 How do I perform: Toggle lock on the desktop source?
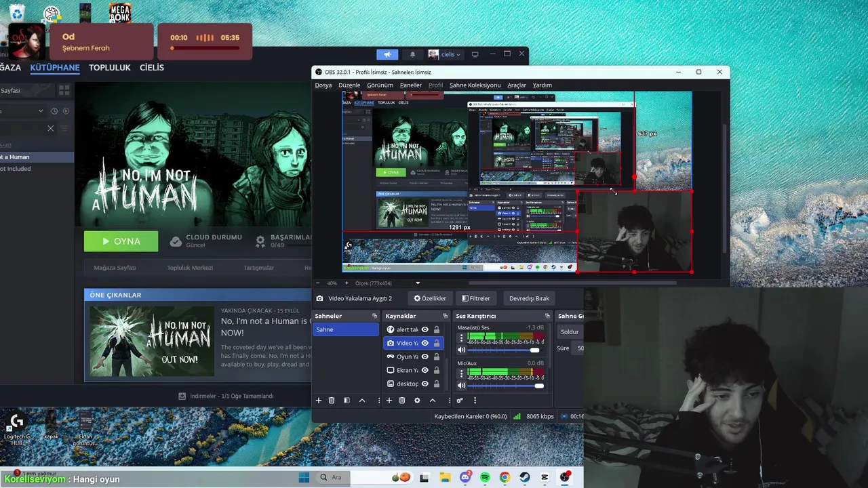(437, 384)
